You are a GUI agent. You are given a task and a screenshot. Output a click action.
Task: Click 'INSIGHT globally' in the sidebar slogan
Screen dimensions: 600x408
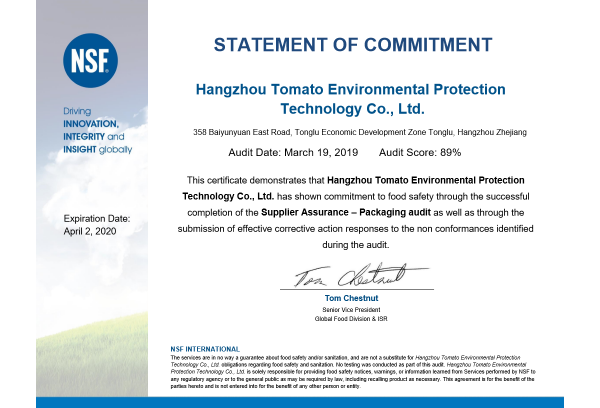[98, 150]
